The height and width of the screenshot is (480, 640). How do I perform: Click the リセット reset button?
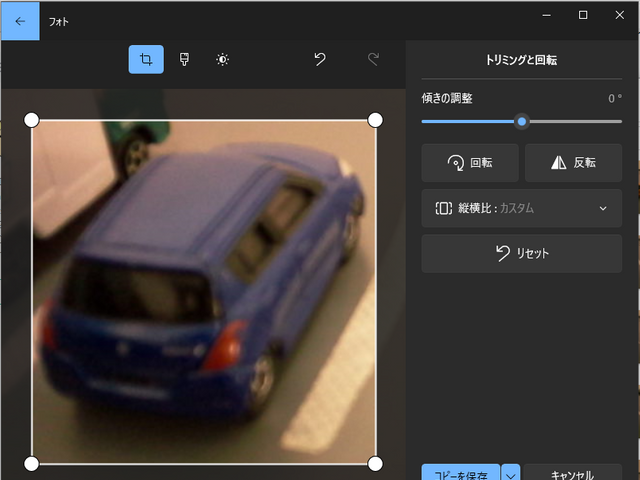[521, 254]
